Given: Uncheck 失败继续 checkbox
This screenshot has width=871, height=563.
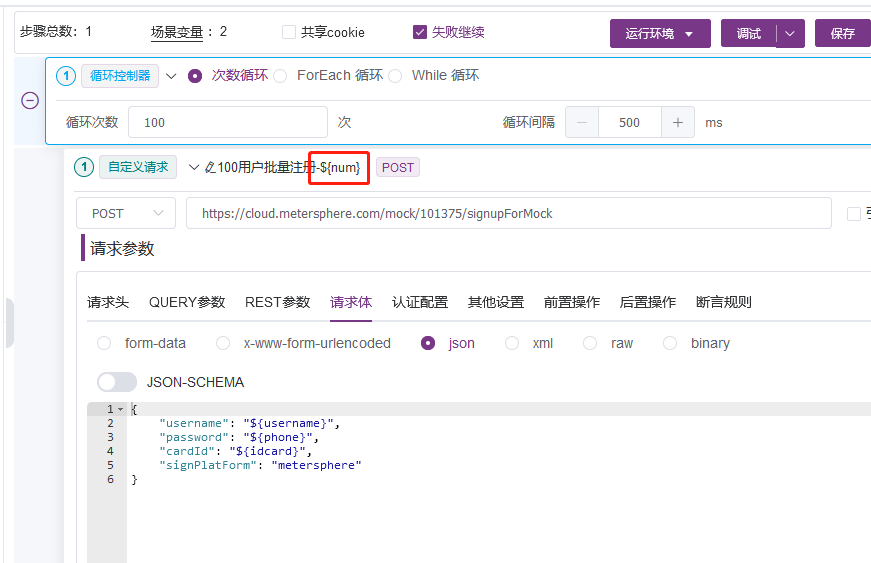Looking at the screenshot, I should [x=420, y=32].
